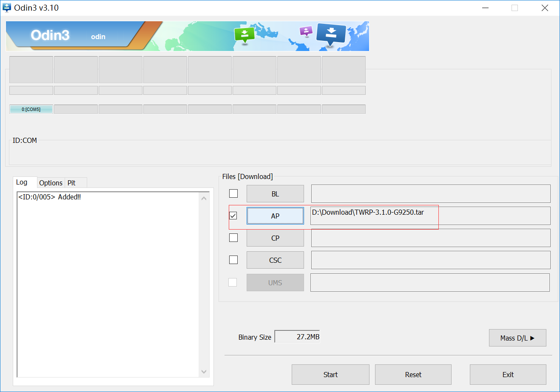560x392 pixels.
Task: Reset Odin settings with Reset button
Action: (413, 375)
